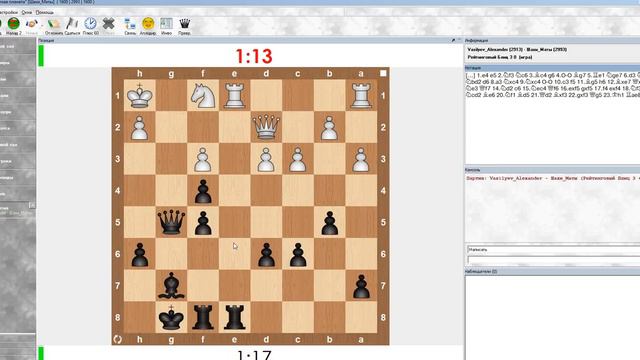Select the white knight on f1

point(203,95)
